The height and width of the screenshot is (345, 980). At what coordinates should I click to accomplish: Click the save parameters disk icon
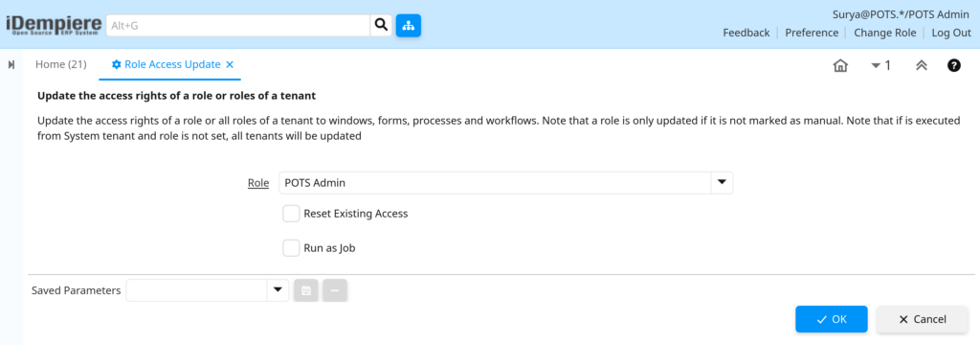306,290
